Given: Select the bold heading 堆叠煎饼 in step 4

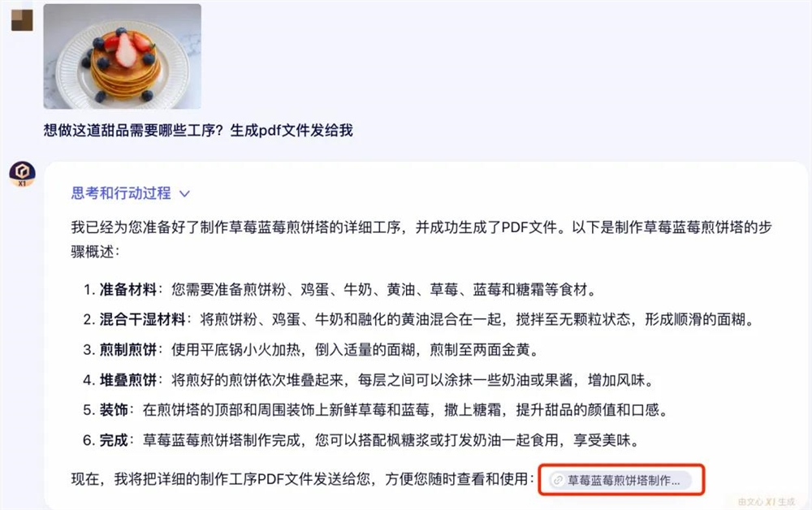Looking at the screenshot, I should (128, 380).
